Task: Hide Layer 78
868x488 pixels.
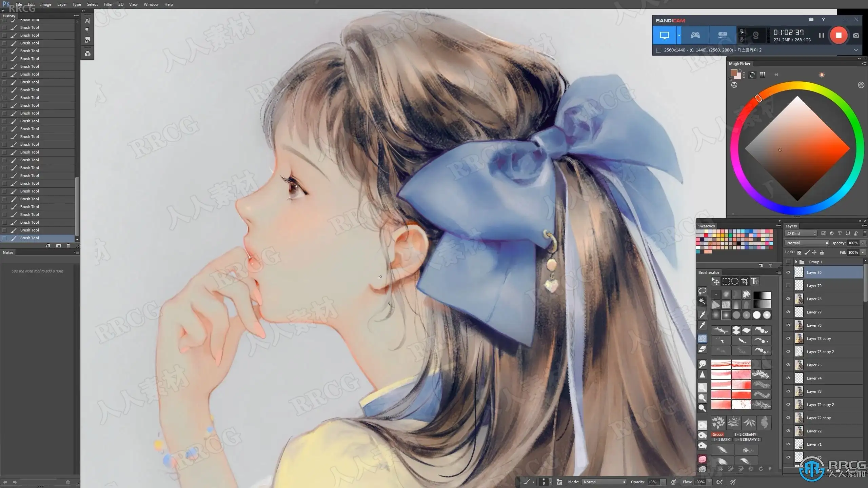Action: coord(788,299)
